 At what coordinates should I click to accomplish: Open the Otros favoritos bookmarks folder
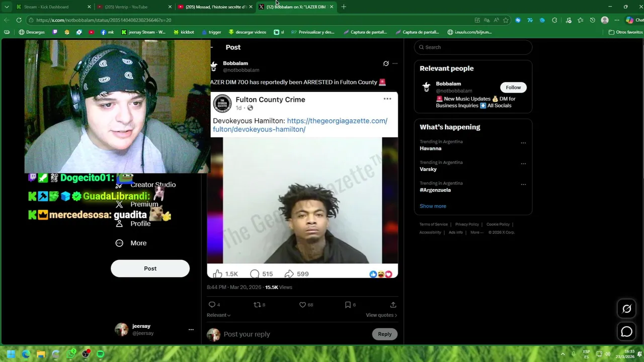point(625,32)
